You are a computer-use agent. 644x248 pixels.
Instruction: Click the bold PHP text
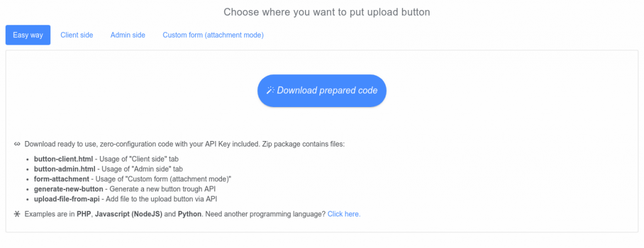[x=84, y=214]
